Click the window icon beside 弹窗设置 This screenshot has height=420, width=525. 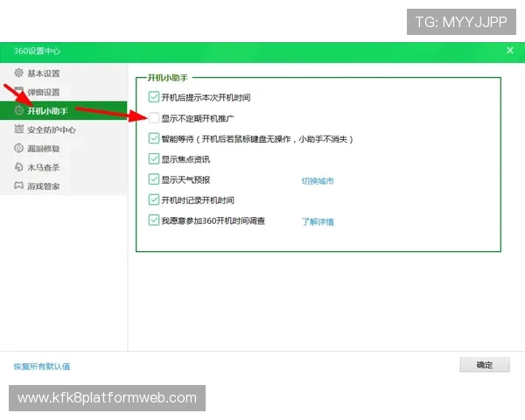[18, 91]
